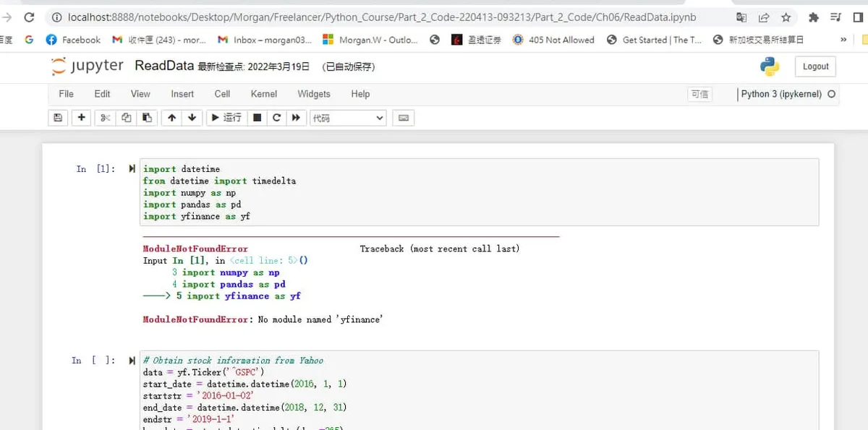
Task: Open the Kernel menu
Action: click(263, 94)
